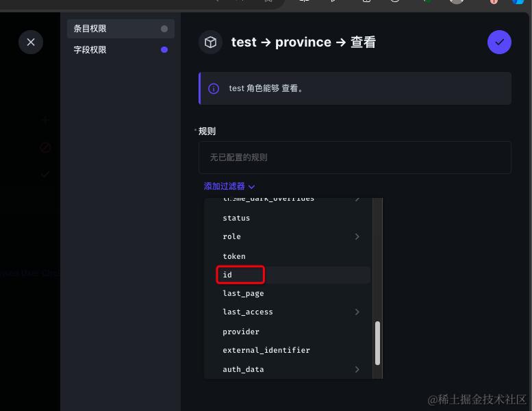Expand the auth_data submenu chevron
The height and width of the screenshot is (411, 532).
357,369
